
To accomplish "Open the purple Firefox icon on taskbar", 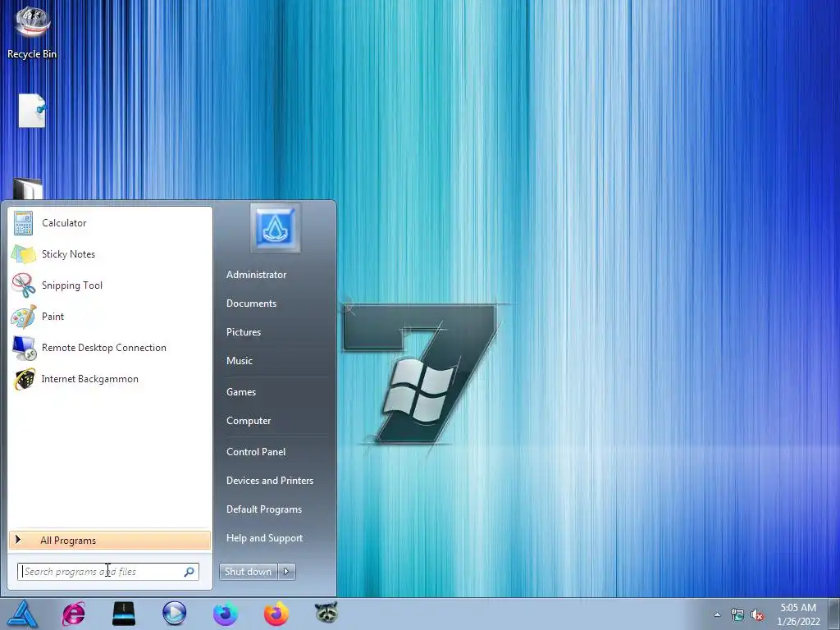I will (x=225, y=614).
